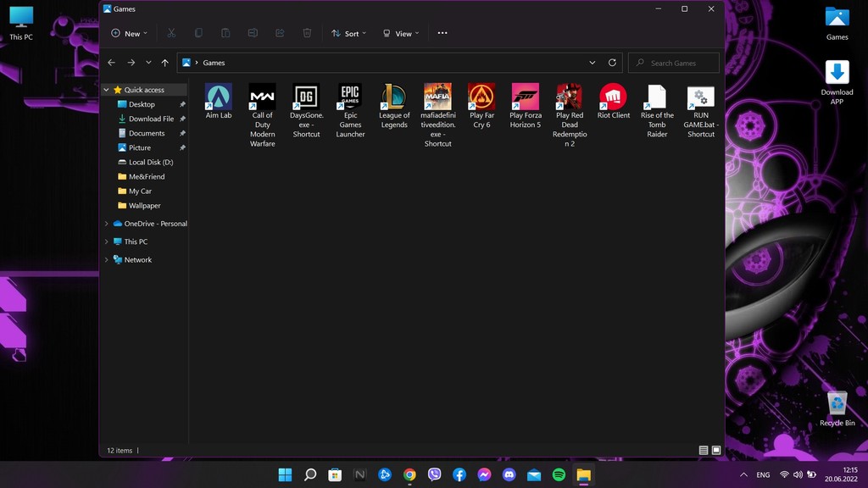Open Spotify from the taskbar

click(x=559, y=474)
